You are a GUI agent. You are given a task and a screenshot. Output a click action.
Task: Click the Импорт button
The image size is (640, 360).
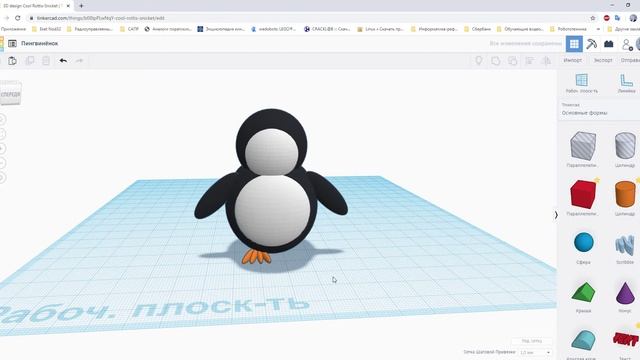point(573,60)
